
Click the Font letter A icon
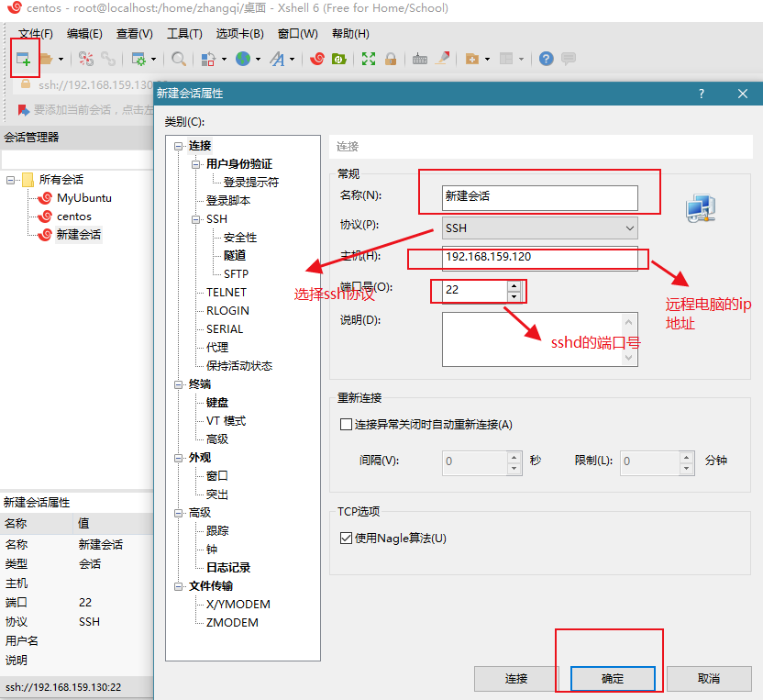(277, 59)
